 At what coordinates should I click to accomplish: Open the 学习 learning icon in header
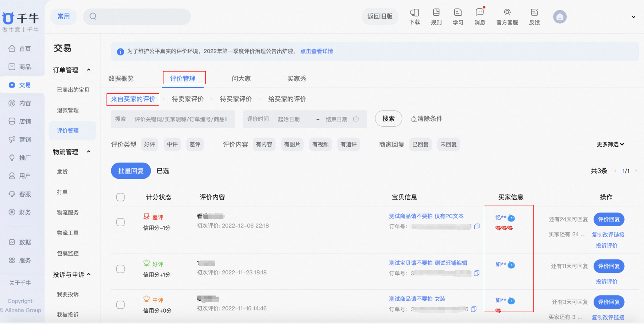[x=458, y=12]
